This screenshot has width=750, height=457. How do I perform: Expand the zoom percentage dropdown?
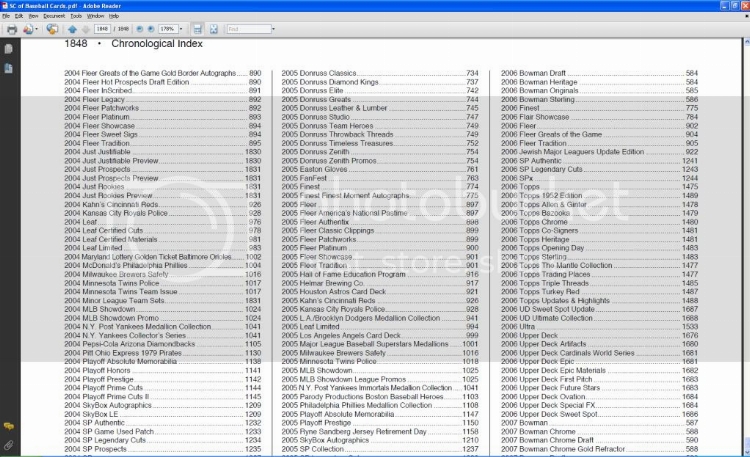click(x=181, y=29)
